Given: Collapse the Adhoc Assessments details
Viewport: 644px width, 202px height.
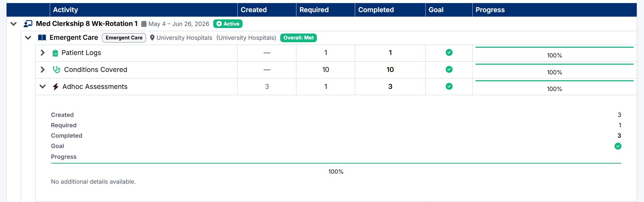Looking at the screenshot, I should tap(42, 86).
